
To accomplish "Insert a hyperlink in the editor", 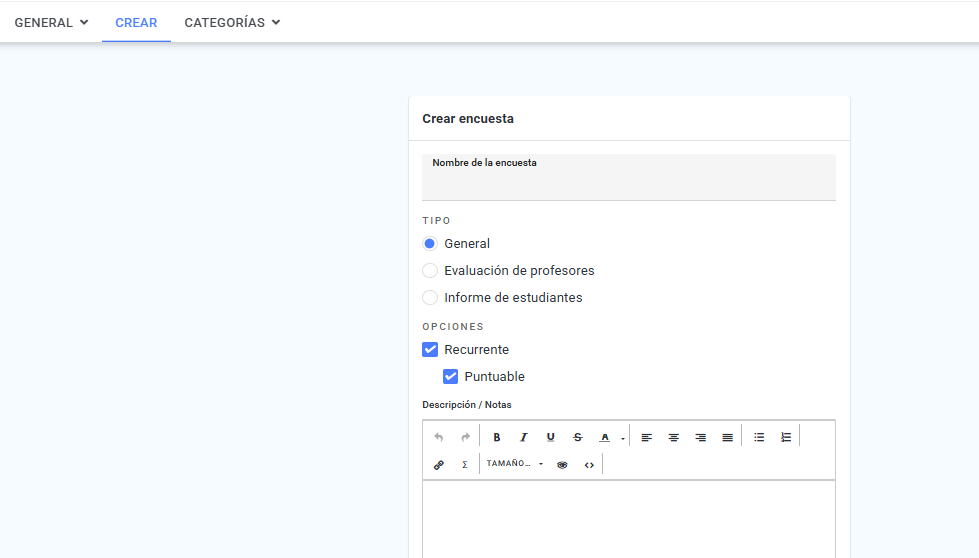I will tap(438, 464).
